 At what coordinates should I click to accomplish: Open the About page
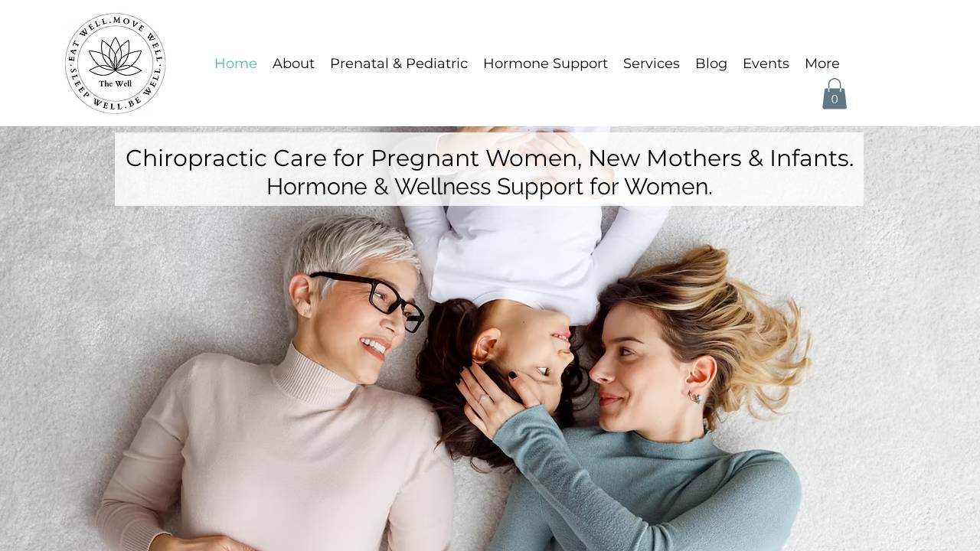click(x=293, y=64)
